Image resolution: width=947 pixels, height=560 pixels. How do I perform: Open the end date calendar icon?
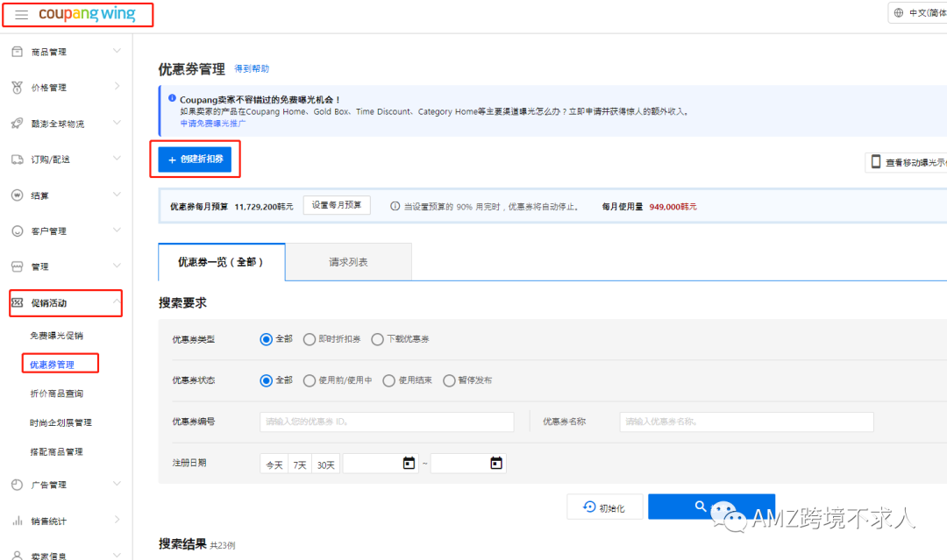point(496,463)
